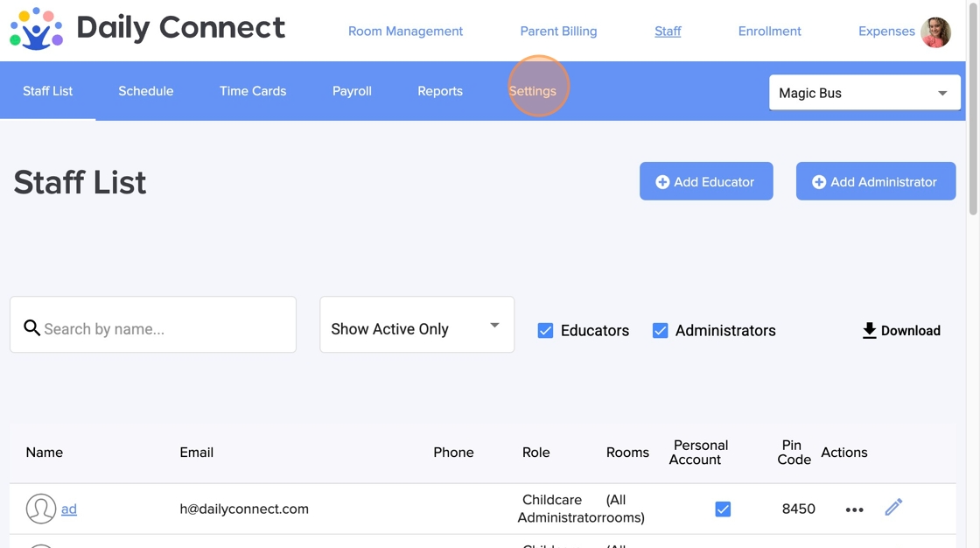Click the Personal Account column header
980x548 pixels.
698,453
